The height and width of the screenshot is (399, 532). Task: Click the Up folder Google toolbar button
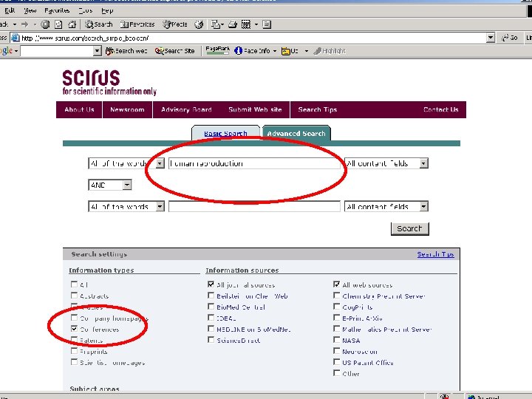[x=290, y=51]
